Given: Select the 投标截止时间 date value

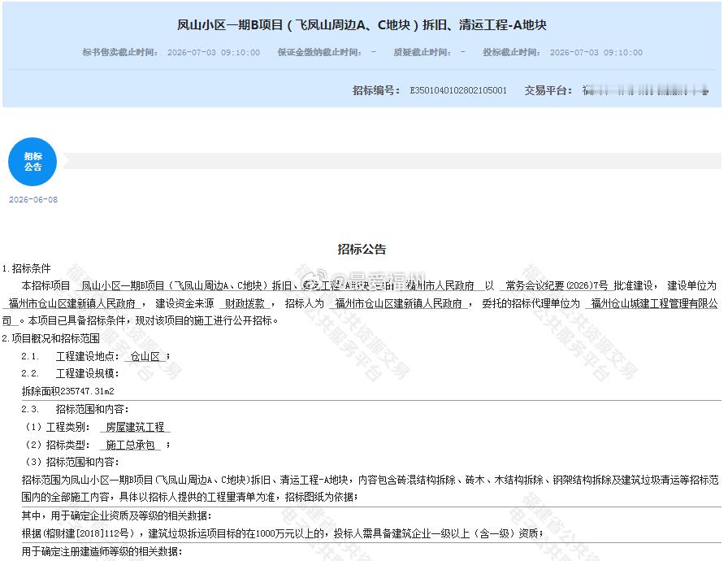Looking at the screenshot, I should [596, 53].
